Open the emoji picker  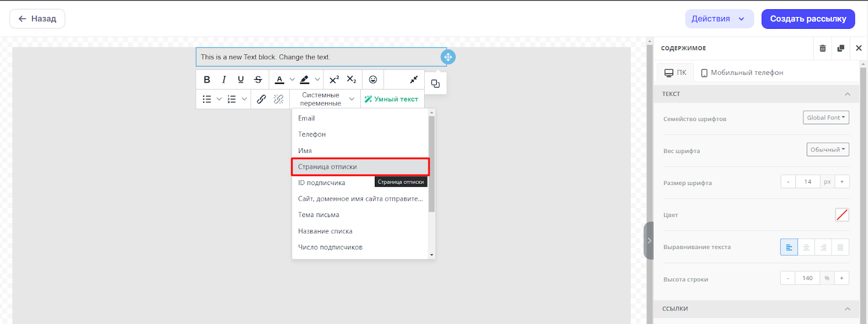(373, 80)
